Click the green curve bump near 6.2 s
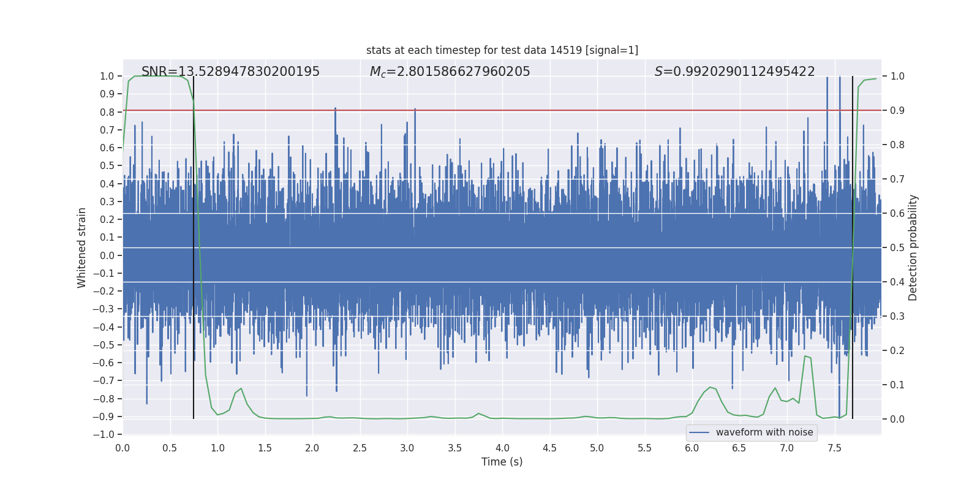The height and width of the screenshot is (490, 980). [710, 387]
